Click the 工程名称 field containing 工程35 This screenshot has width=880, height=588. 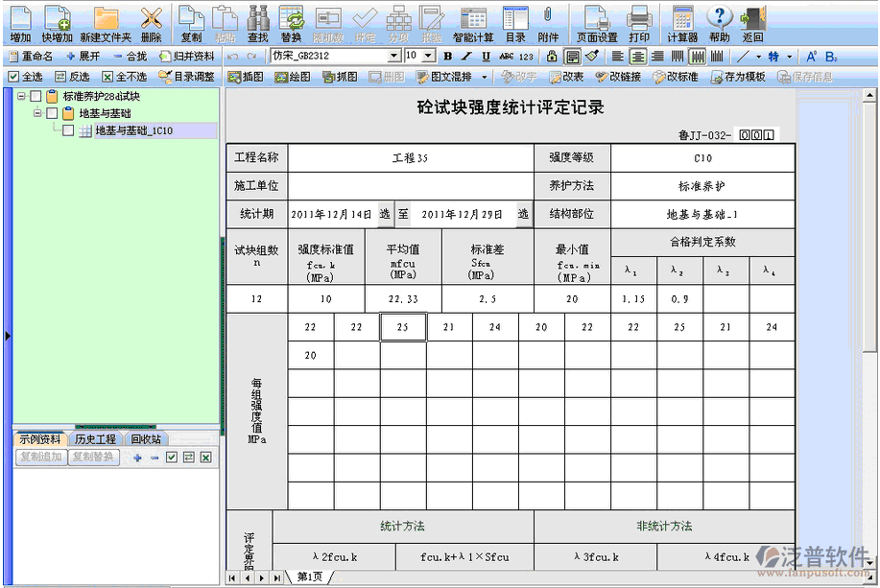(x=410, y=158)
